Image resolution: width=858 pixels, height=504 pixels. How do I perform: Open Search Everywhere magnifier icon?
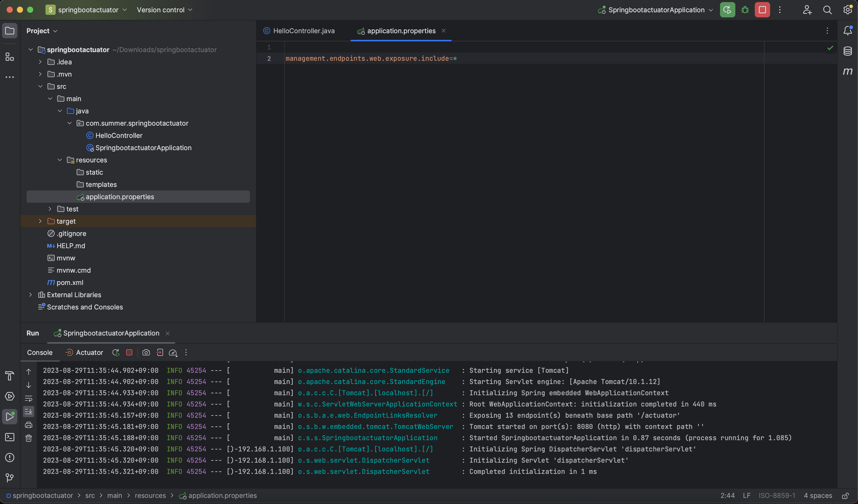click(x=827, y=10)
